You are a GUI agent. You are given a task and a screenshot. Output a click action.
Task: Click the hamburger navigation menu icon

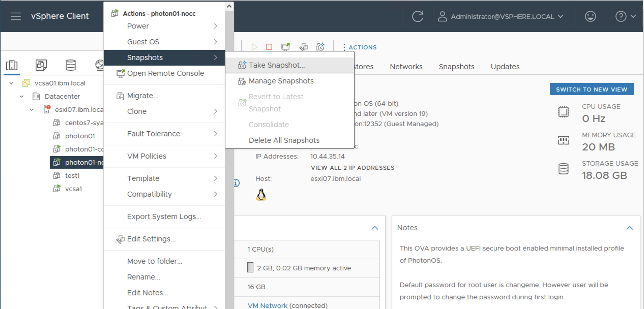click(16, 16)
